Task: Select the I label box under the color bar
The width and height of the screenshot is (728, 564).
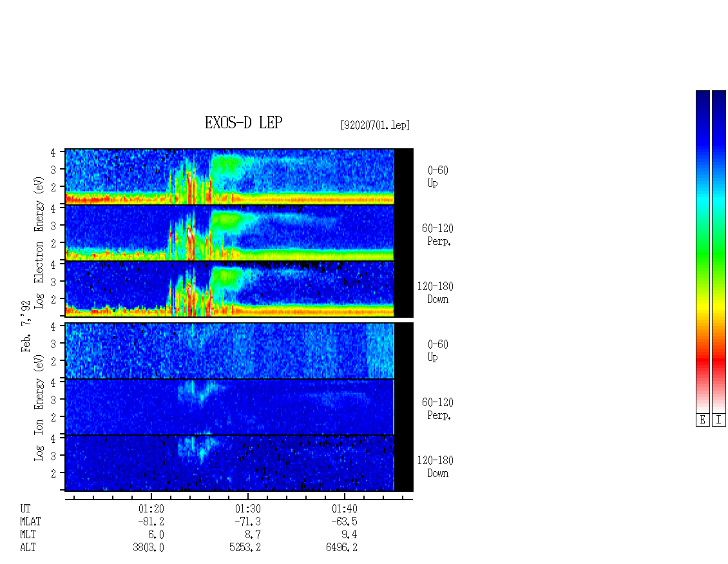Action: tap(719, 420)
